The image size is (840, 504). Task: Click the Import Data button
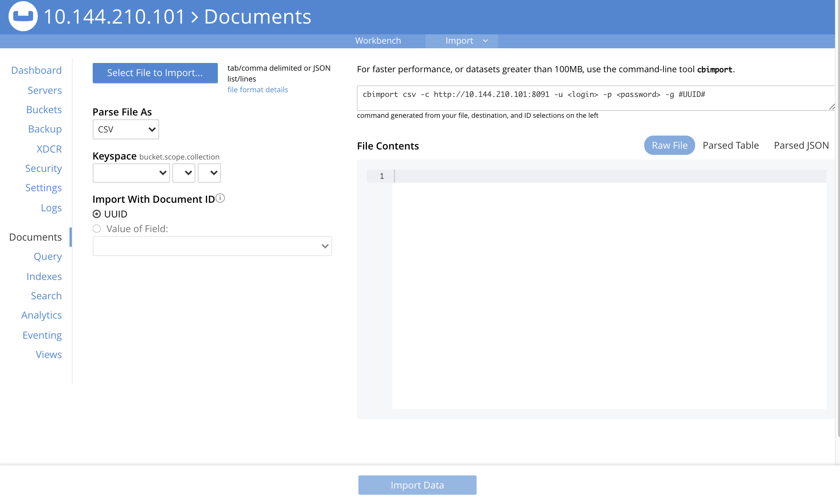tap(417, 485)
